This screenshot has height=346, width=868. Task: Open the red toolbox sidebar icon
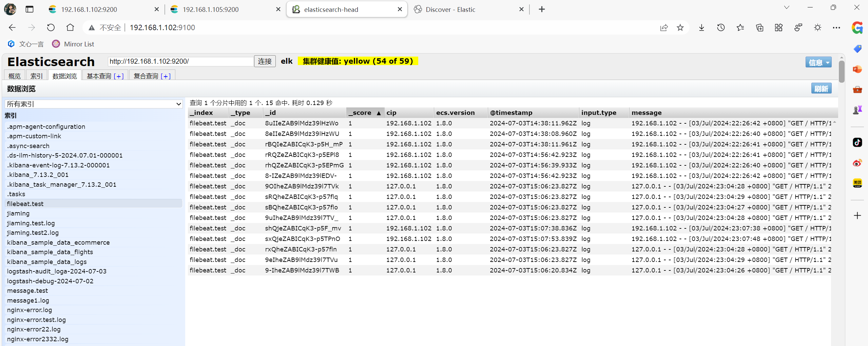pos(857,89)
